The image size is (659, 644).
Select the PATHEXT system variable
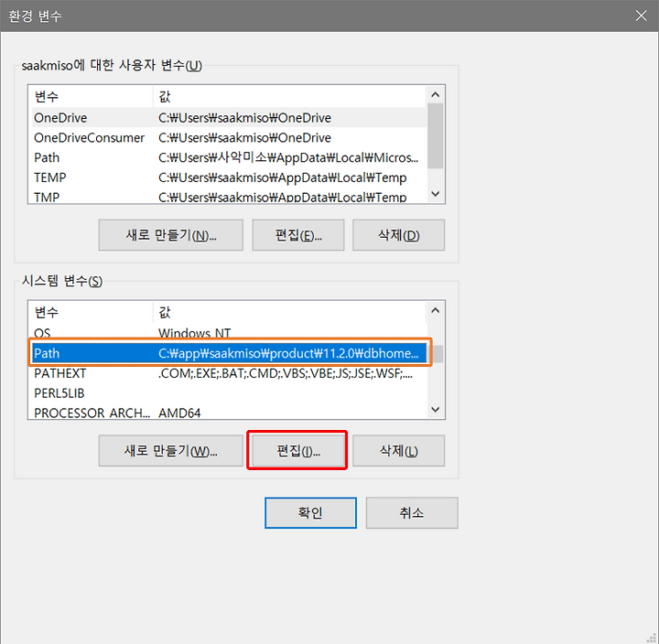229,373
